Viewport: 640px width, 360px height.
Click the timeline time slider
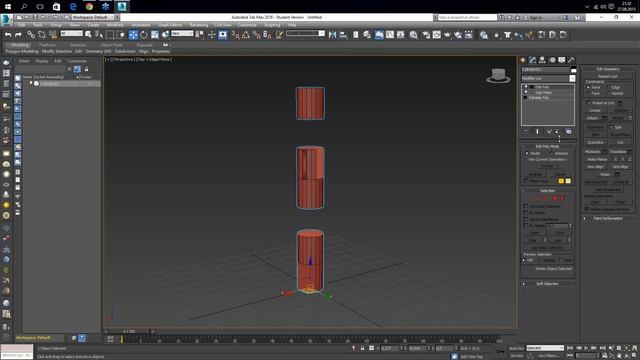129,331
